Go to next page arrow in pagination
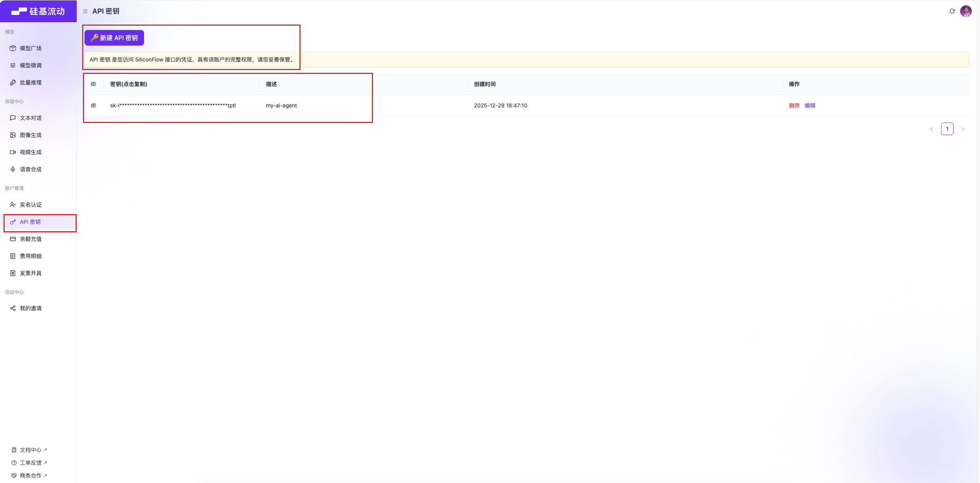Image resolution: width=980 pixels, height=483 pixels. [963, 129]
